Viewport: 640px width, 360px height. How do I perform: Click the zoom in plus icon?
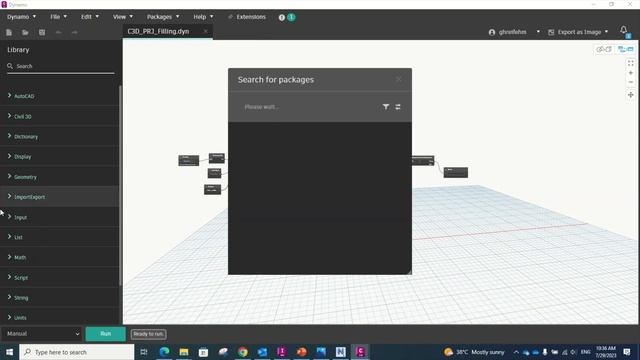tap(631, 73)
